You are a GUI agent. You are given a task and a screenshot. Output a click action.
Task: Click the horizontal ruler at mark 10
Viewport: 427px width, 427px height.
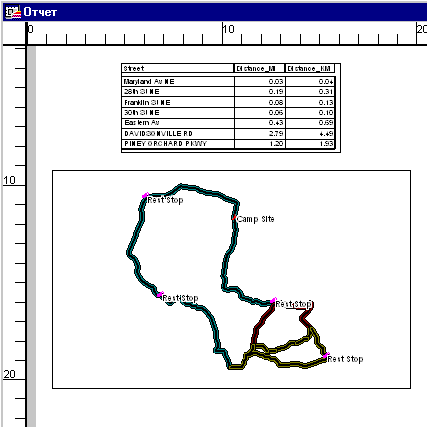[223, 33]
